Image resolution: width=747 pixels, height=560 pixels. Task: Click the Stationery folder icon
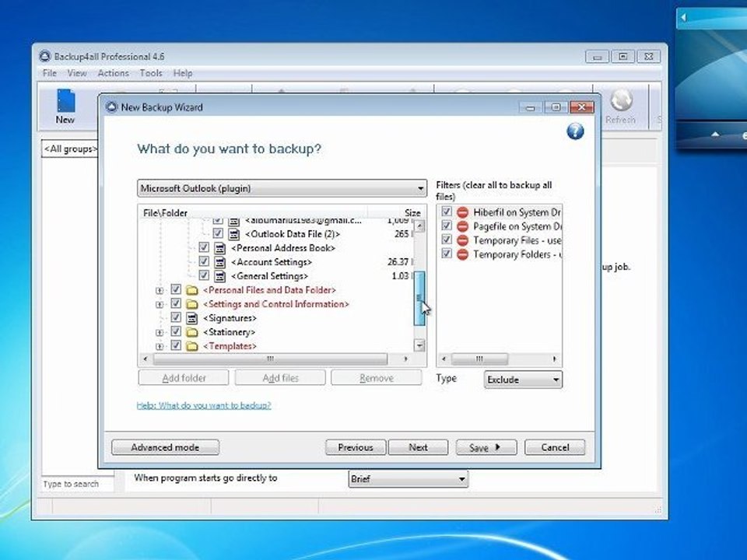click(192, 332)
